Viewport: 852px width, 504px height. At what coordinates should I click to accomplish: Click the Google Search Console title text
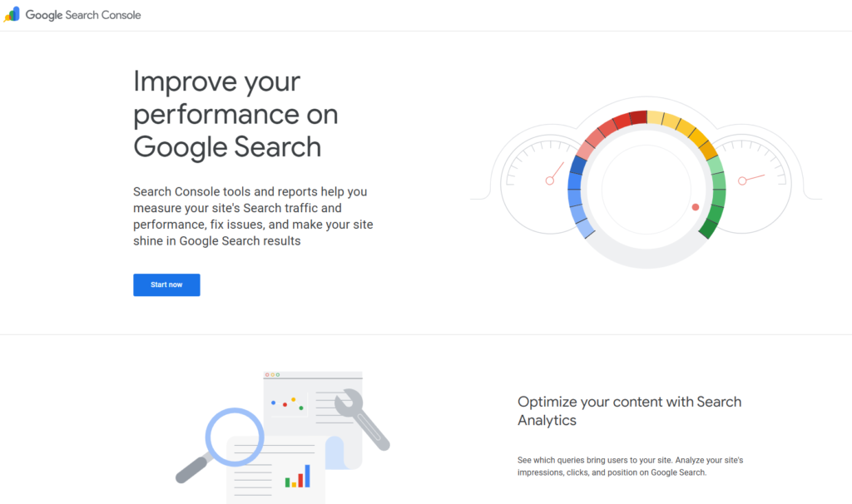coord(83,15)
